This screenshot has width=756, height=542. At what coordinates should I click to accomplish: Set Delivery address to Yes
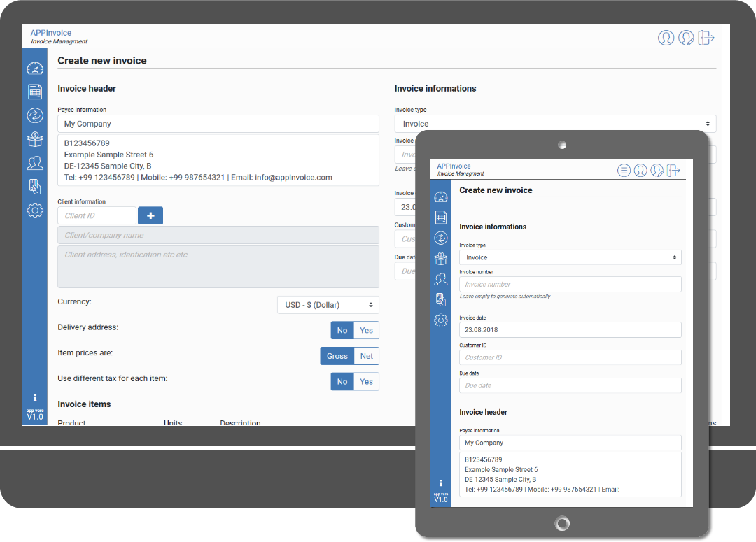(x=366, y=331)
